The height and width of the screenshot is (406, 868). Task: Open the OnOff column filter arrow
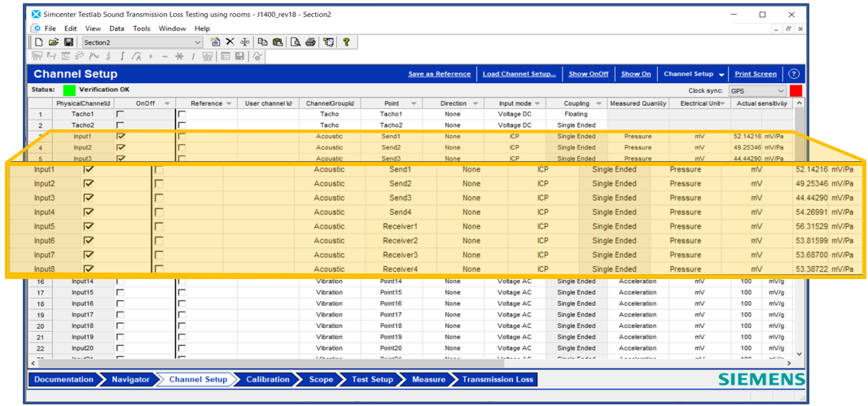[167, 103]
